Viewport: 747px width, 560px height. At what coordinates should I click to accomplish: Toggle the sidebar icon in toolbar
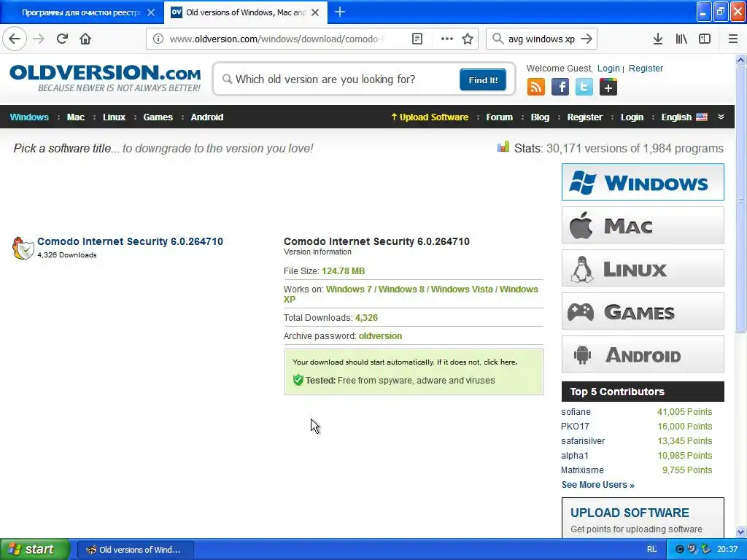click(705, 39)
